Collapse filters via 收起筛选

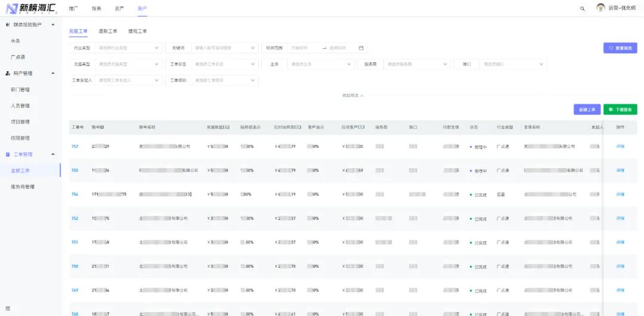point(353,95)
